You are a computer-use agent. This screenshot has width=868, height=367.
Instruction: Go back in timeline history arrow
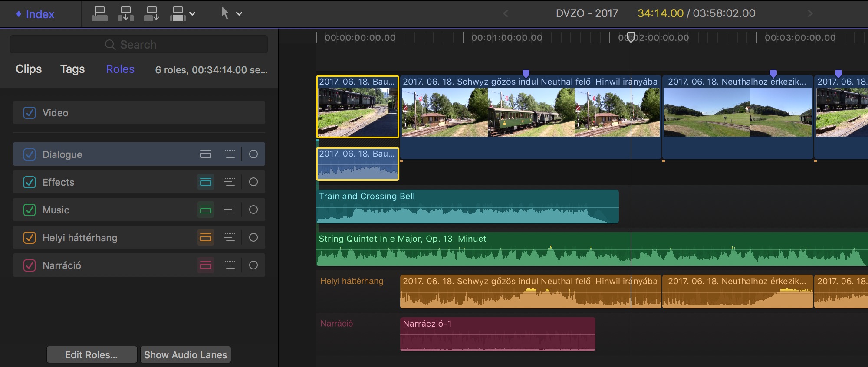(506, 13)
